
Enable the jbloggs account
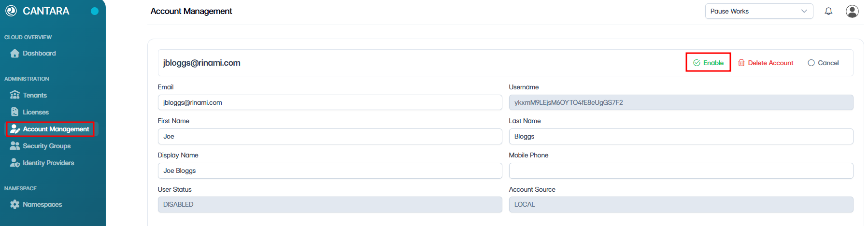[x=708, y=63]
